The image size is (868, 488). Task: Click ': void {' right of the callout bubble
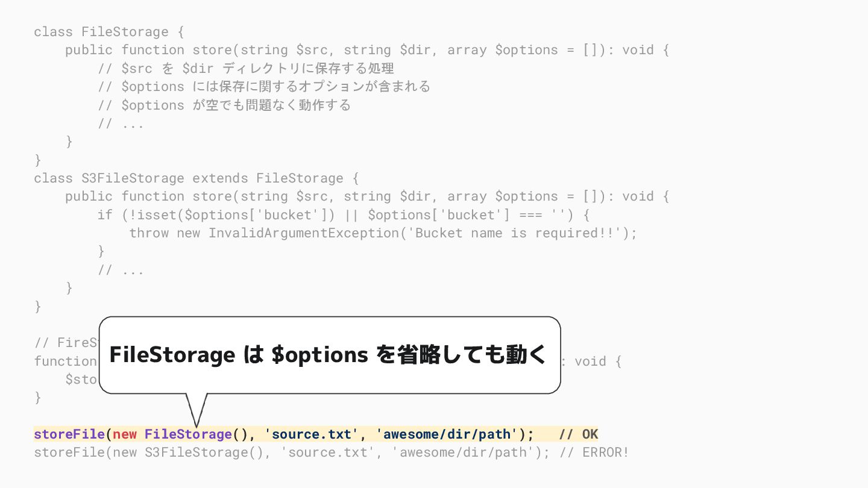(x=592, y=361)
